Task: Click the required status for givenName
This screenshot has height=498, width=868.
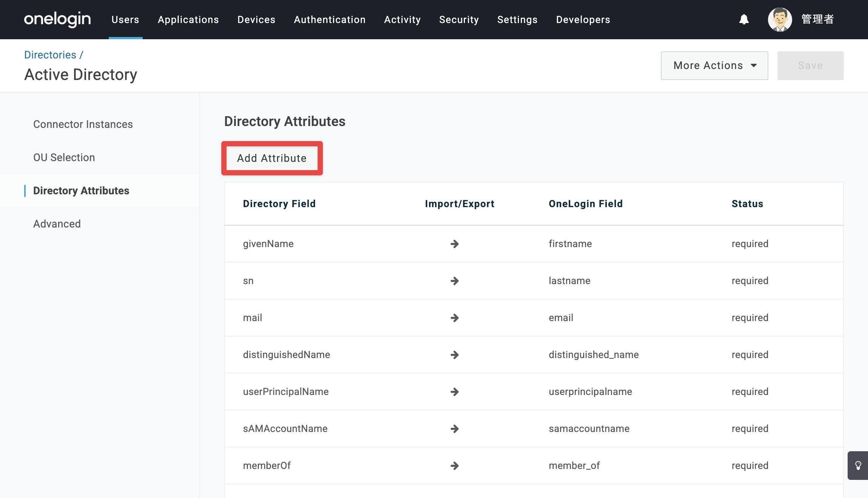Action: (750, 244)
